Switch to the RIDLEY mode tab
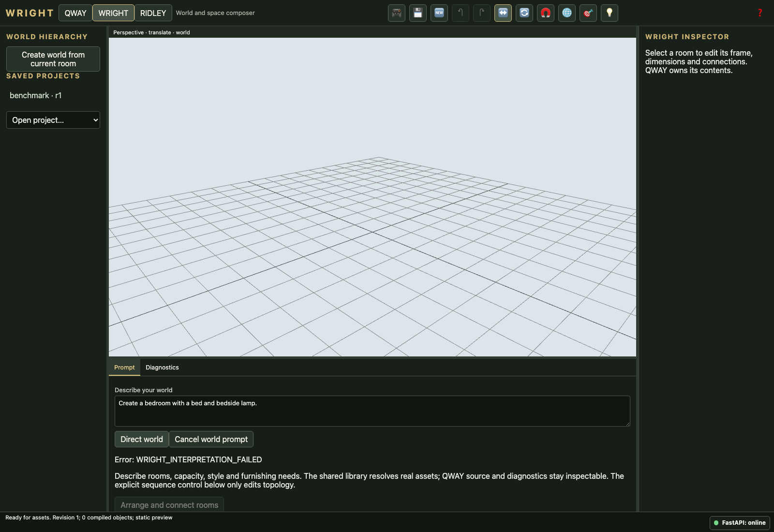The image size is (774, 532). tap(153, 13)
